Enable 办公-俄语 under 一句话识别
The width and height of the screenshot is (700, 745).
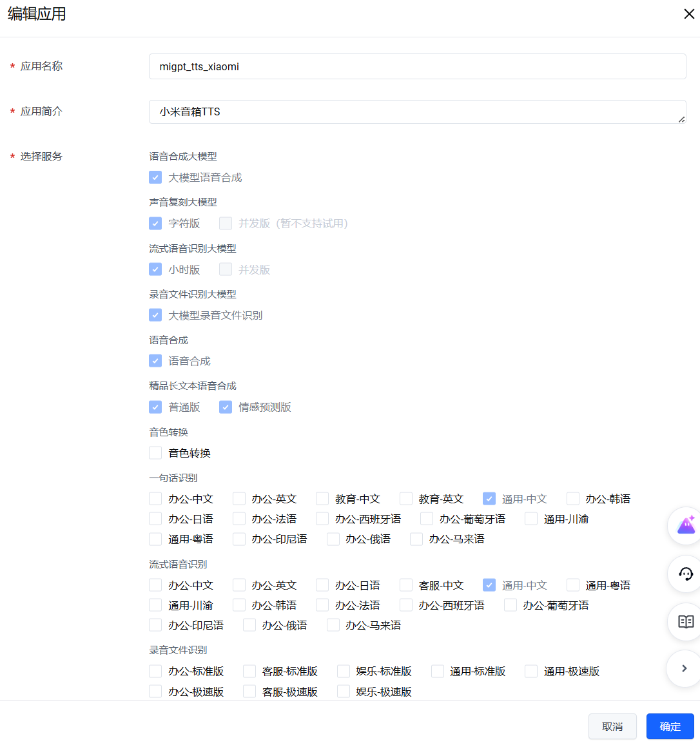coord(333,539)
